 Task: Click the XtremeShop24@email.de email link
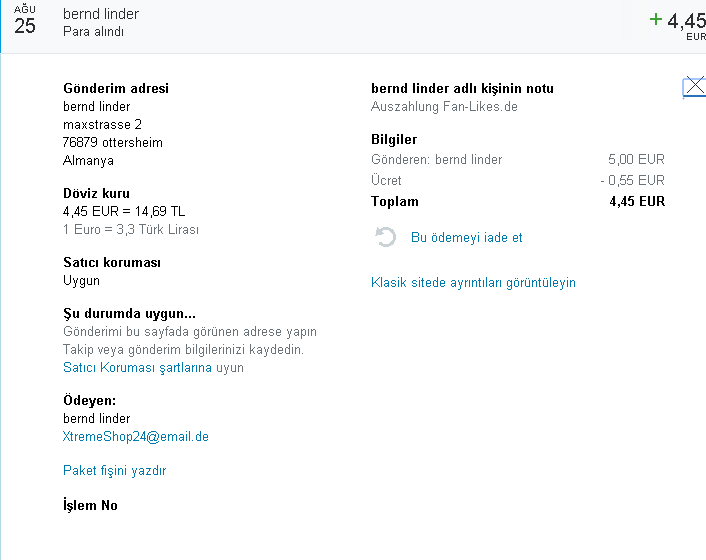click(x=136, y=437)
